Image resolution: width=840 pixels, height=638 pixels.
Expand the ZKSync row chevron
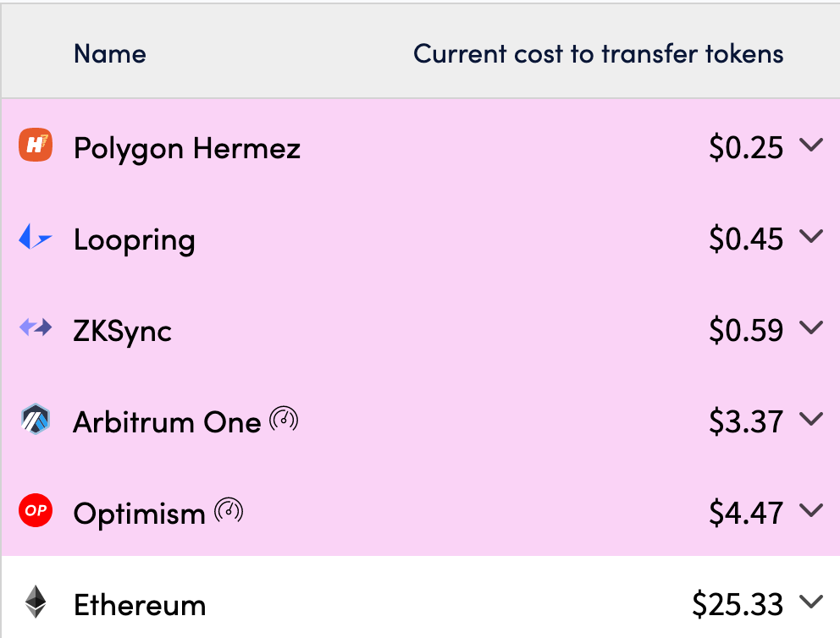(x=810, y=328)
